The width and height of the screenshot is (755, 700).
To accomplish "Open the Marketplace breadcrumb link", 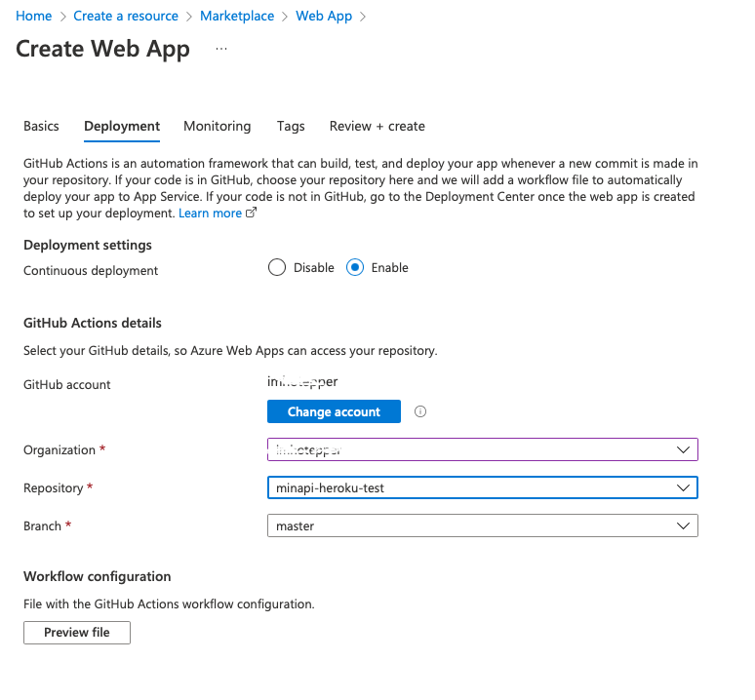I will pyautogui.click(x=237, y=16).
